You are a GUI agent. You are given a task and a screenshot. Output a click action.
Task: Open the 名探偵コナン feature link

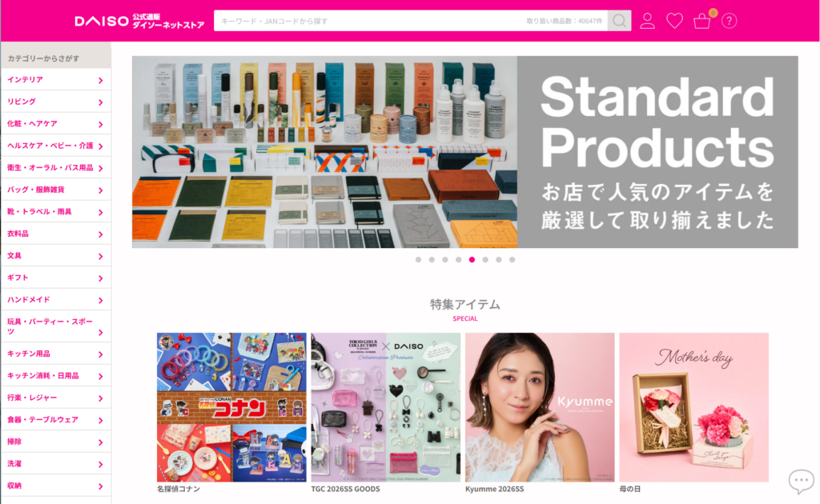click(179, 489)
